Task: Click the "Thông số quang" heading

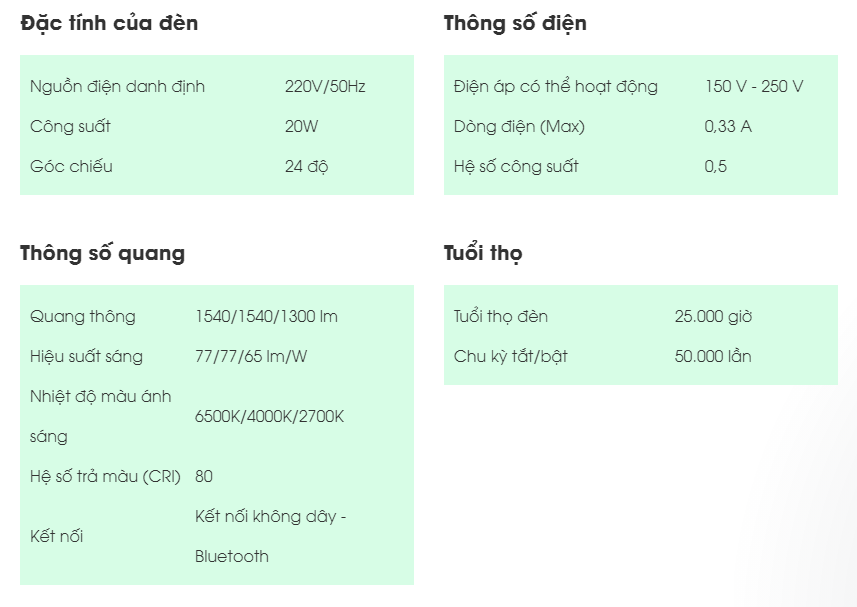Action: (x=102, y=254)
